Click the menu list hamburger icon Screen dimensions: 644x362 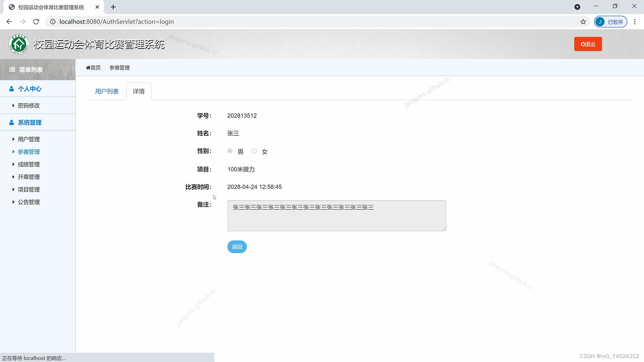click(12, 69)
